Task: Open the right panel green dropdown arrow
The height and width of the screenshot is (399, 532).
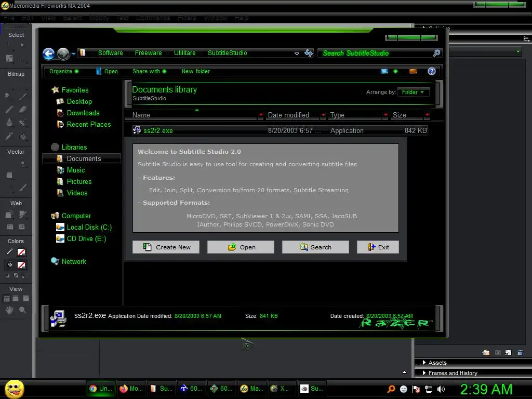Action: pos(518,51)
